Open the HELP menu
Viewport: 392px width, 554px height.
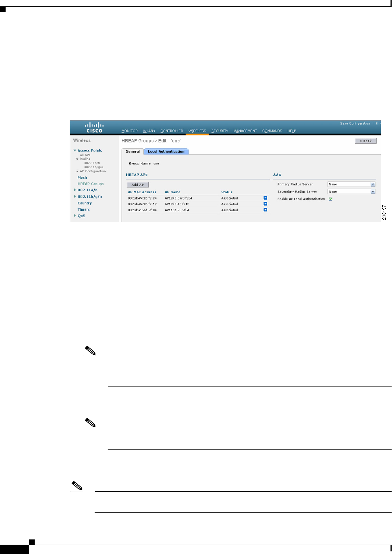click(x=292, y=131)
